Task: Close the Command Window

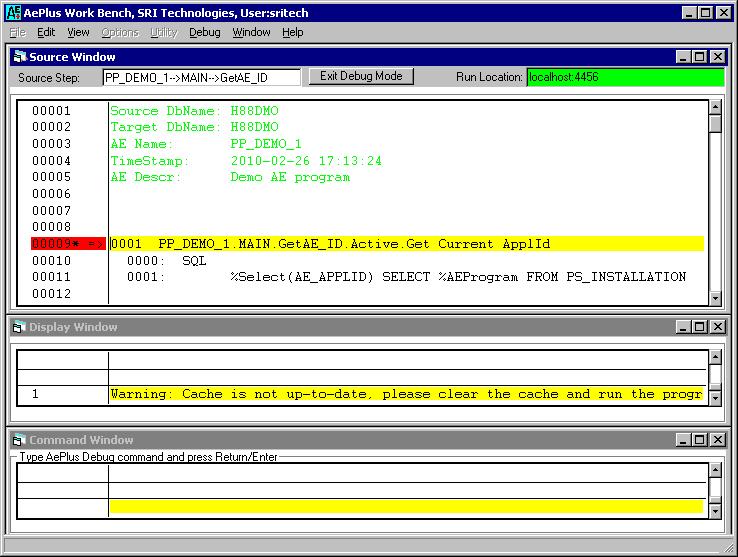Action: (x=717, y=440)
